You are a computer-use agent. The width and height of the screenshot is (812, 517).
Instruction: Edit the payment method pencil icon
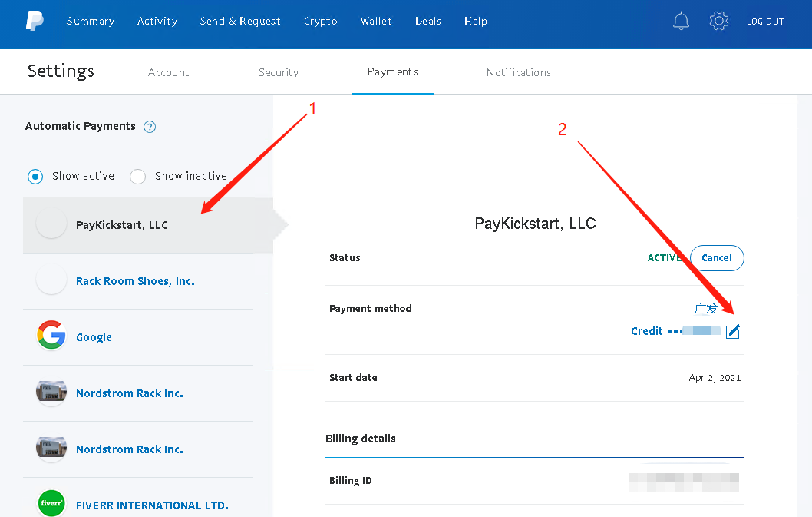click(733, 331)
